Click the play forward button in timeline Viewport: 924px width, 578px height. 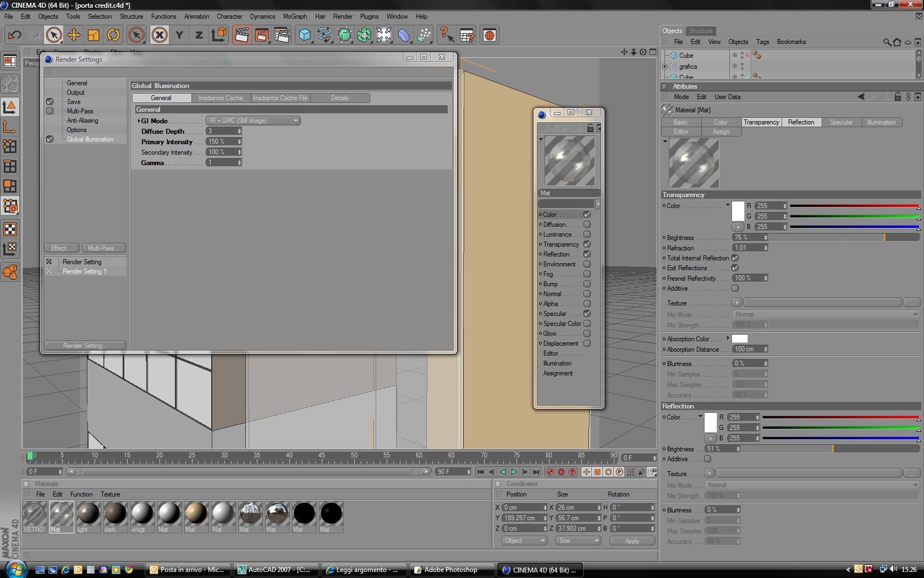(514, 472)
